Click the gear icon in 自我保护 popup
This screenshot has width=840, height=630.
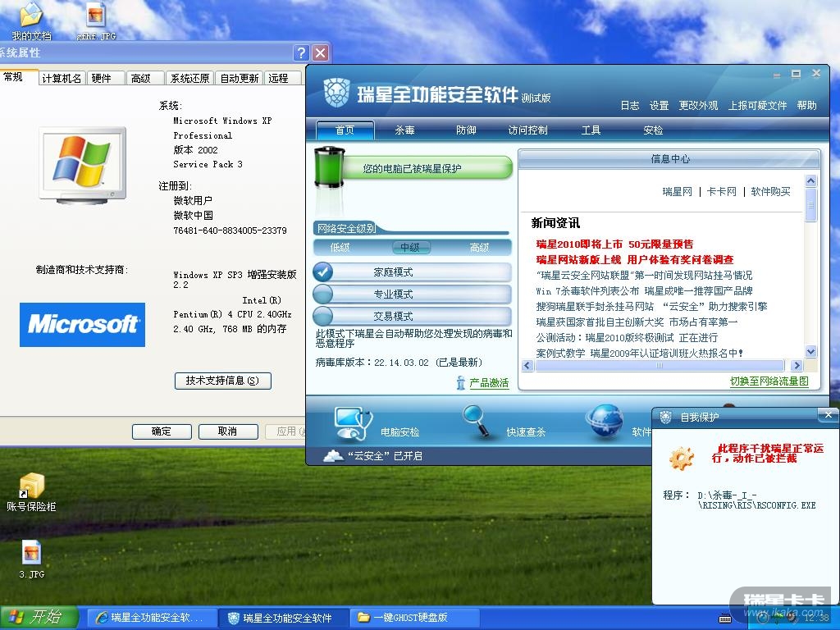tap(682, 458)
